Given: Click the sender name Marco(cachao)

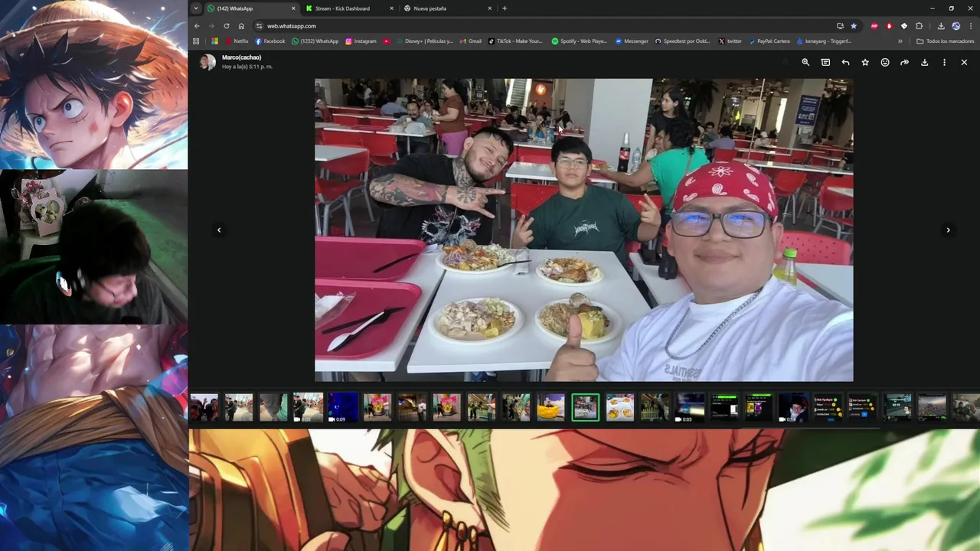Looking at the screenshot, I should point(241,57).
